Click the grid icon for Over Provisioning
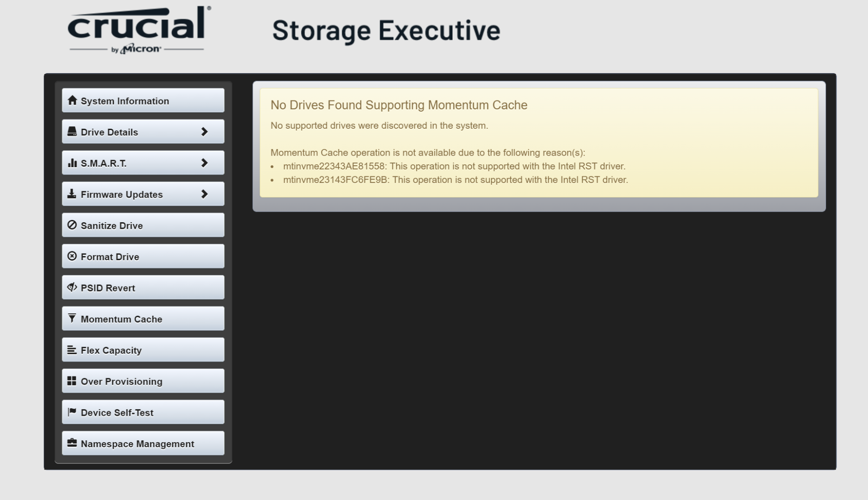Screen dimensions: 868x500 click(72, 381)
